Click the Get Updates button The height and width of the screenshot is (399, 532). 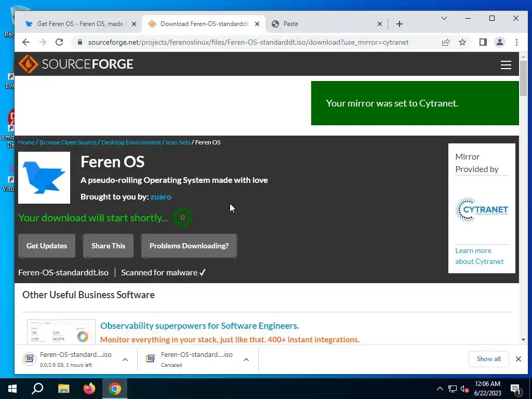pos(47,246)
